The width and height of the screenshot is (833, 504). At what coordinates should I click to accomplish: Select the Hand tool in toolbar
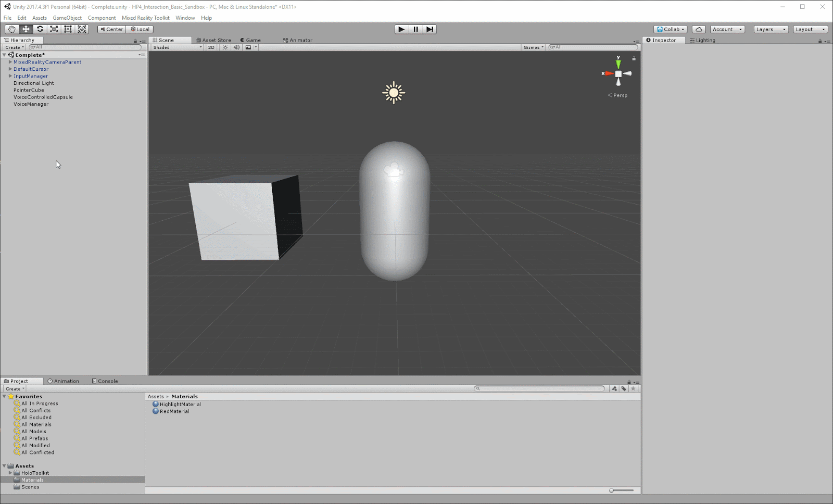coord(11,29)
